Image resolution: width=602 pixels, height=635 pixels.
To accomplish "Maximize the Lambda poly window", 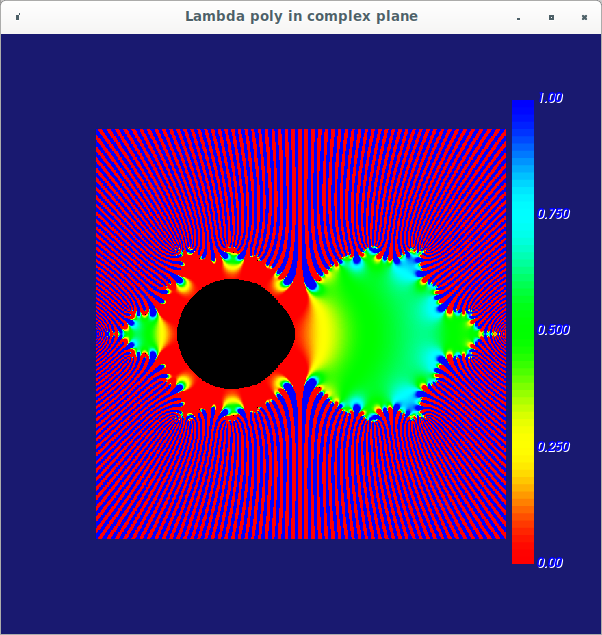I will pyautogui.click(x=551, y=17).
